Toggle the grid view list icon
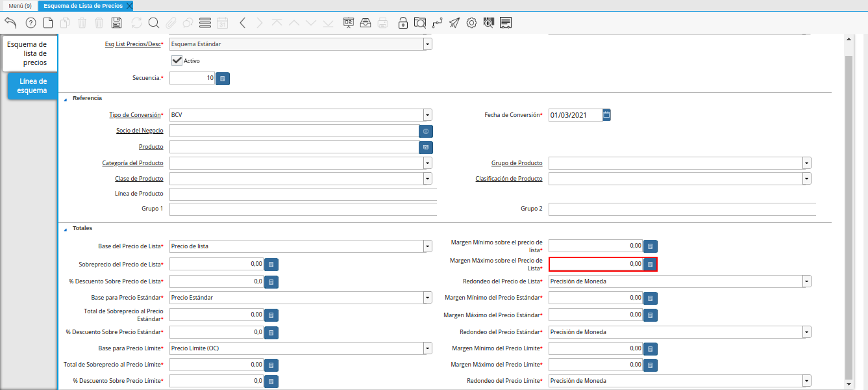 [205, 23]
